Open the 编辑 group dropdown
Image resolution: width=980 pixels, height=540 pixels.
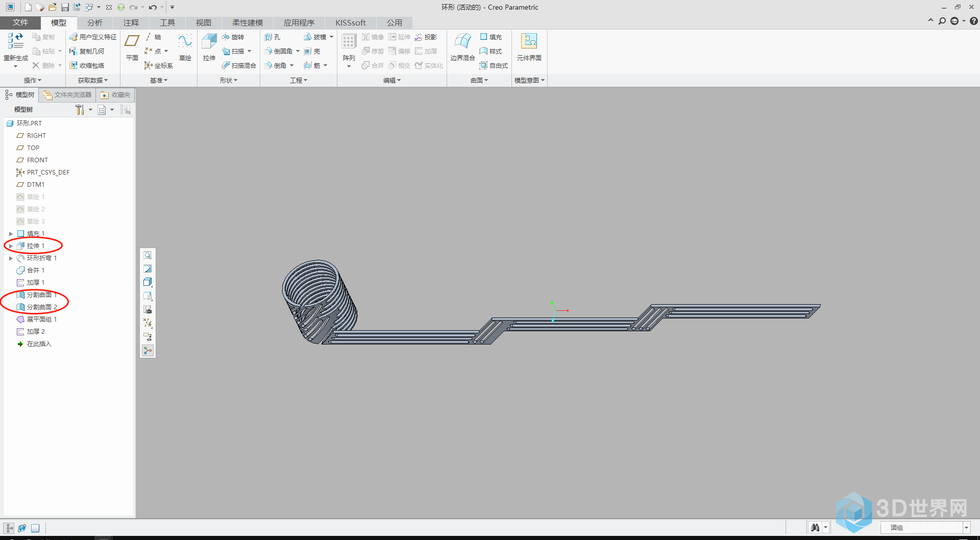(x=392, y=80)
